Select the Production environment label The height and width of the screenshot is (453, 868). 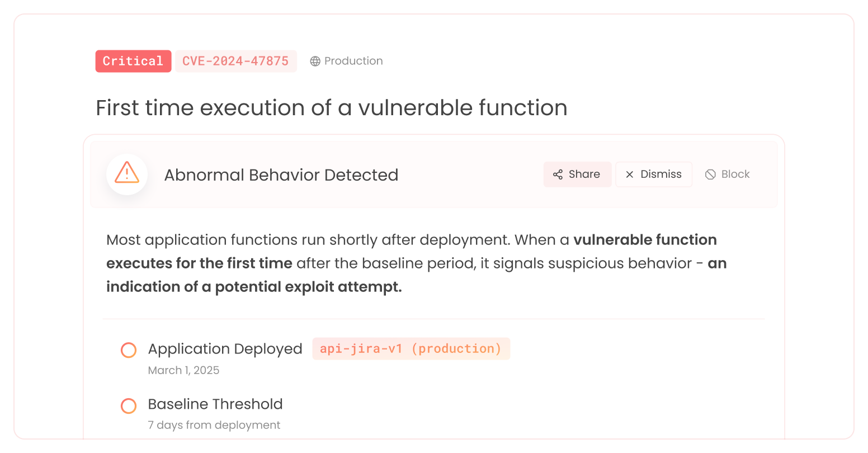click(x=353, y=61)
